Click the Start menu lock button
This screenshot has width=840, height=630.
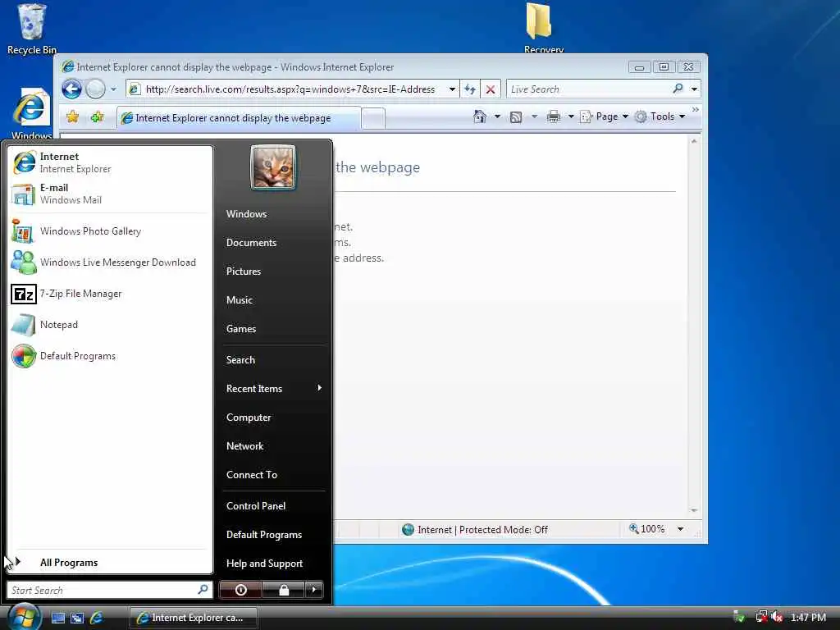pos(283,590)
